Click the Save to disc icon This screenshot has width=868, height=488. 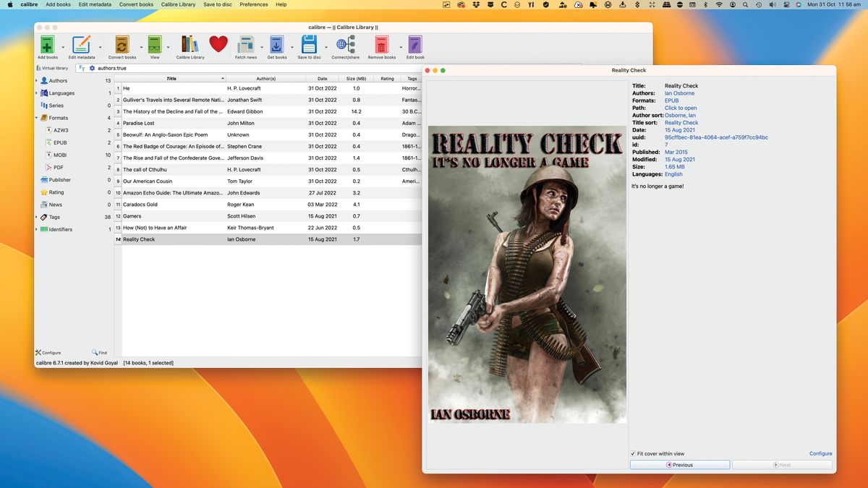click(x=309, y=45)
